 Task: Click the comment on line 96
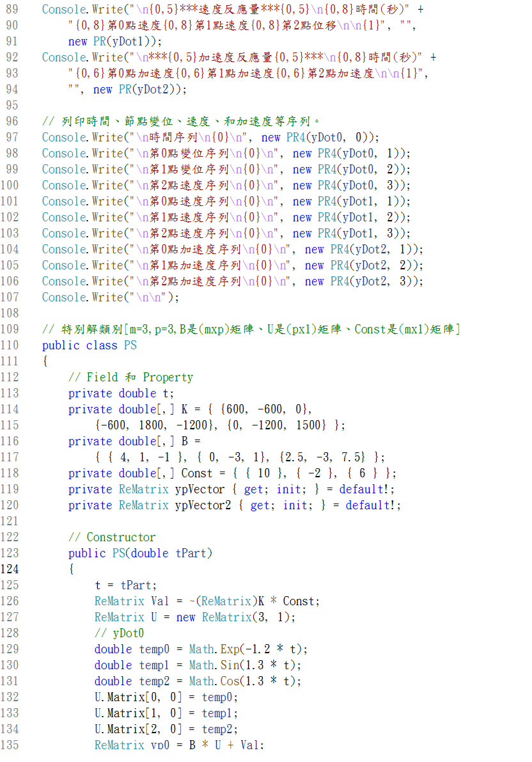(x=181, y=121)
